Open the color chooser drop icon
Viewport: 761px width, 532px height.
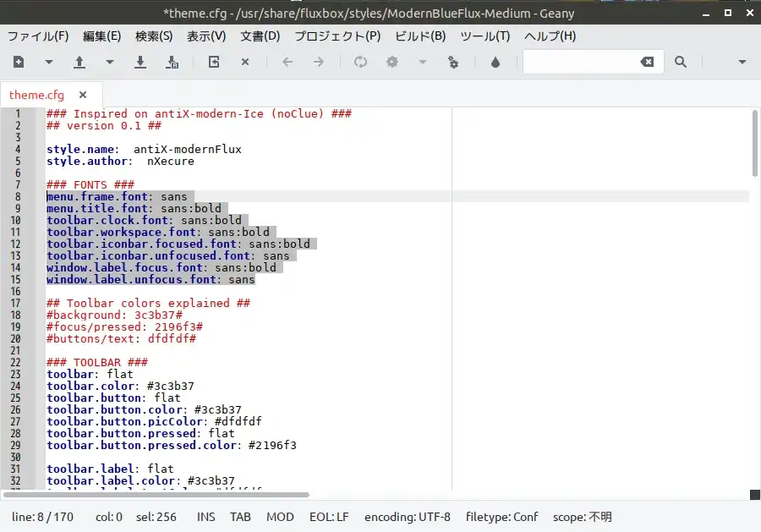point(495,62)
